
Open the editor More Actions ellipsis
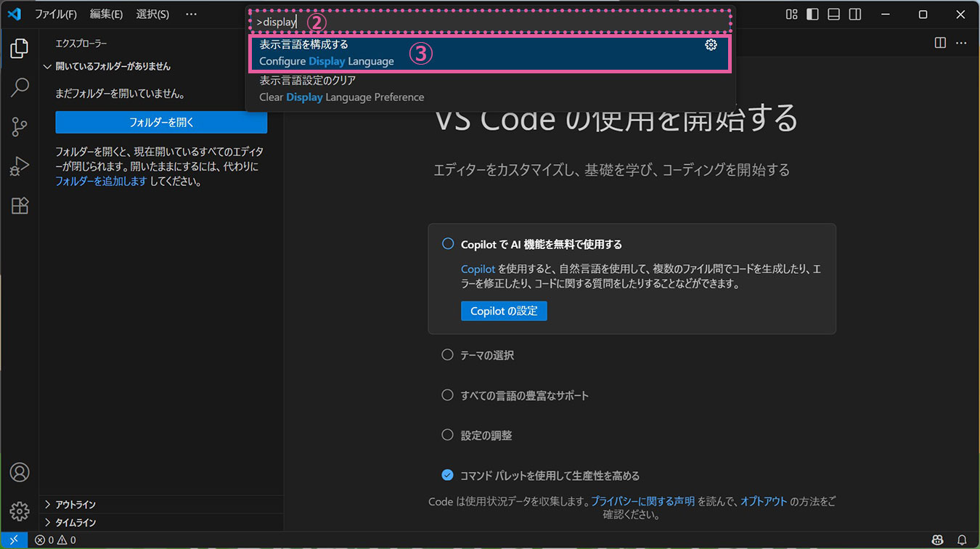tap(961, 43)
